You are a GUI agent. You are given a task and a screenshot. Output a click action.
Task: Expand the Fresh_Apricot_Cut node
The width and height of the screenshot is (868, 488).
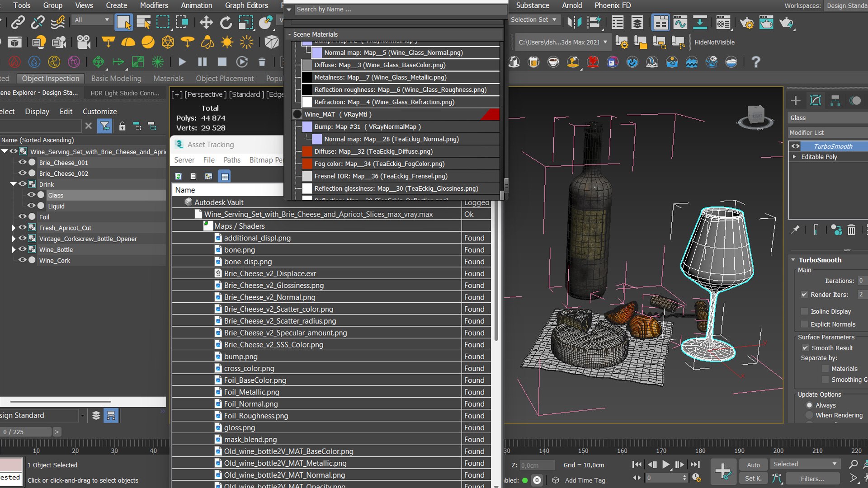14,228
